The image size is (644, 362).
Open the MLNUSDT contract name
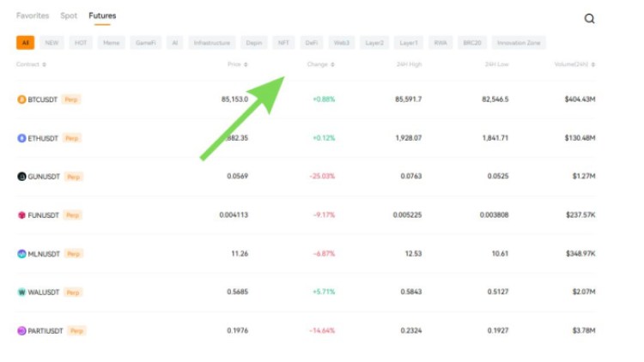click(x=44, y=254)
